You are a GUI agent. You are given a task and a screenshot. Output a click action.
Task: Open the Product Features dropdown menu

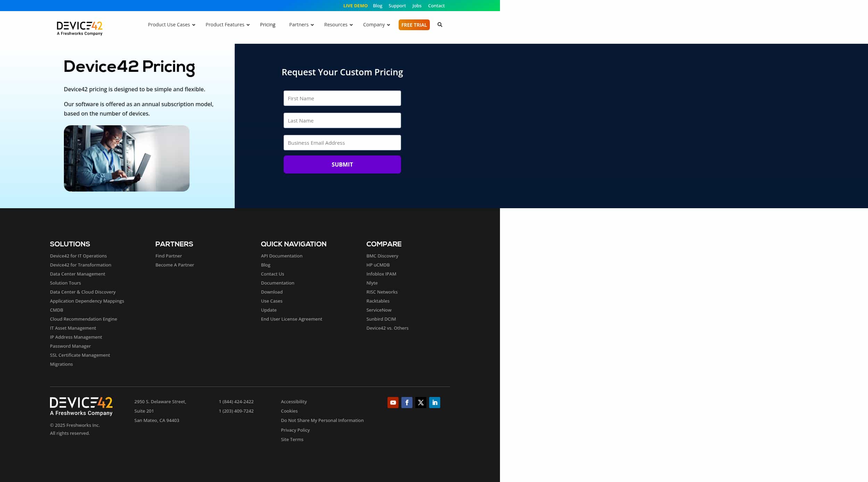225,25
